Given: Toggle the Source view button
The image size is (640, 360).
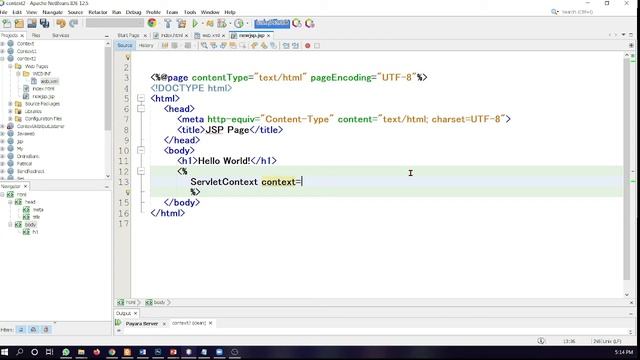Looking at the screenshot, I should (x=124, y=45).
